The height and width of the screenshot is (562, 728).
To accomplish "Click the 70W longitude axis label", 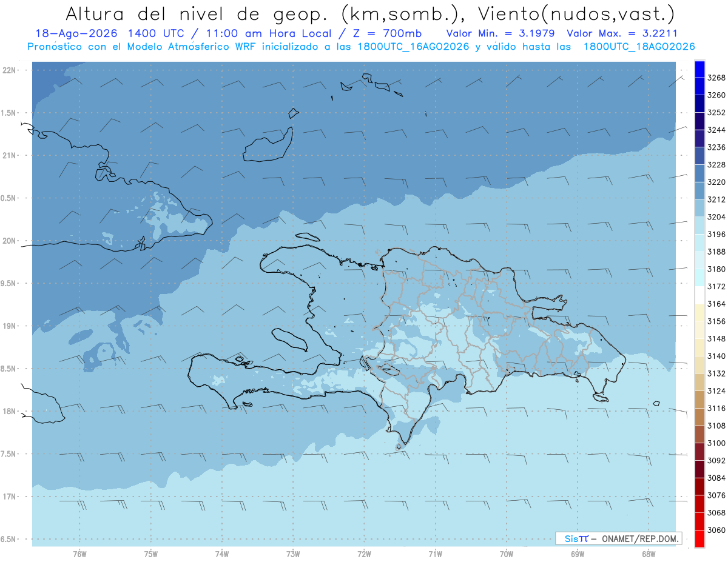I will [x=507, y=554].
